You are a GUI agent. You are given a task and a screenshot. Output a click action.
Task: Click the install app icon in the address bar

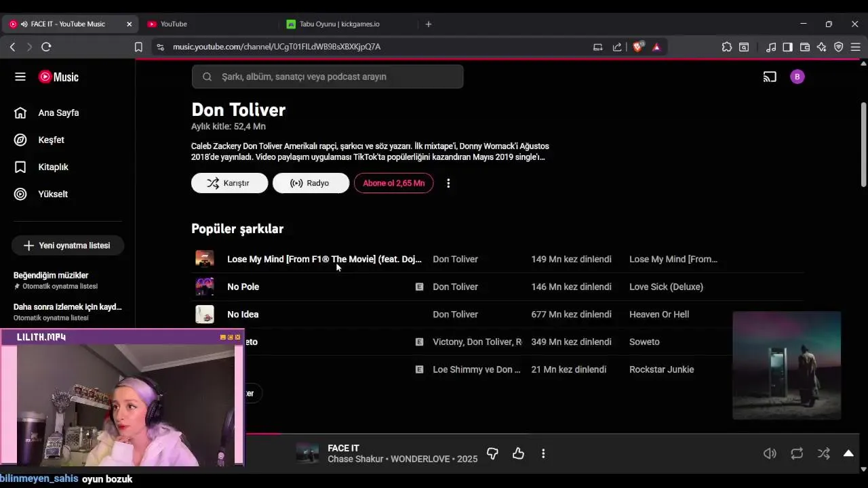point(597,47)
